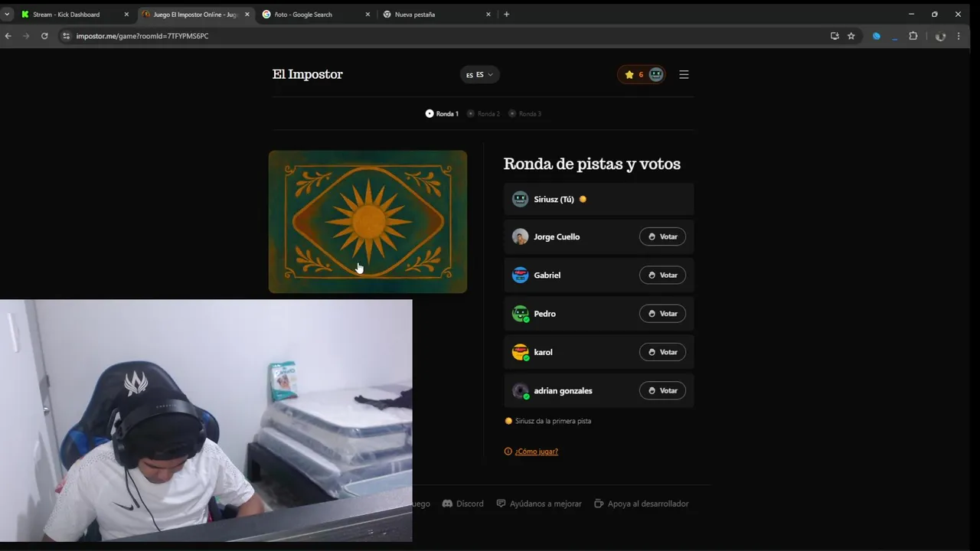Open the hamburger menu in El Impostor
The image size is (980, 551).
click(684, 74)
